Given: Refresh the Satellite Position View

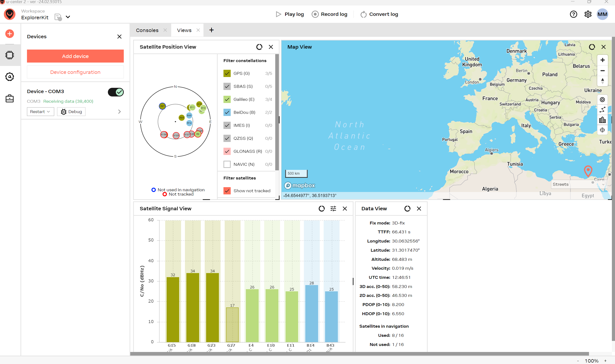Looking at the screenshot, I should 260,47.
